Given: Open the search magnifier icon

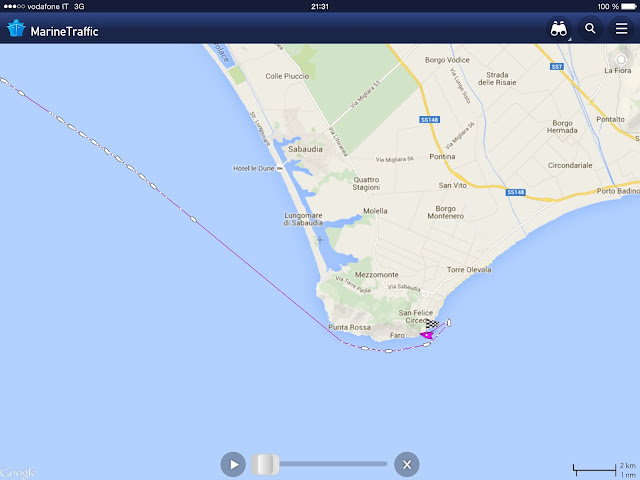Looking at the screenshot, I should 590,29.
